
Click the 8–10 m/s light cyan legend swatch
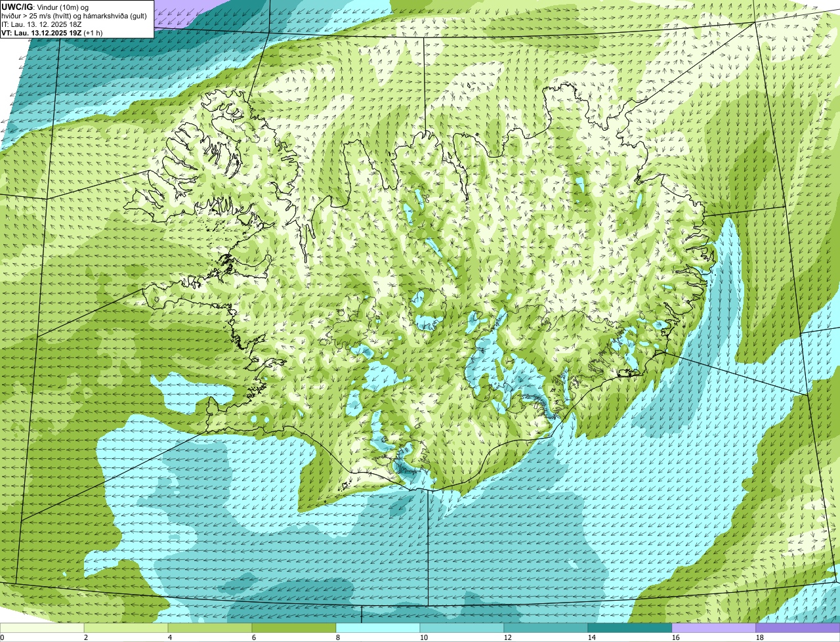tap(378, 628)
